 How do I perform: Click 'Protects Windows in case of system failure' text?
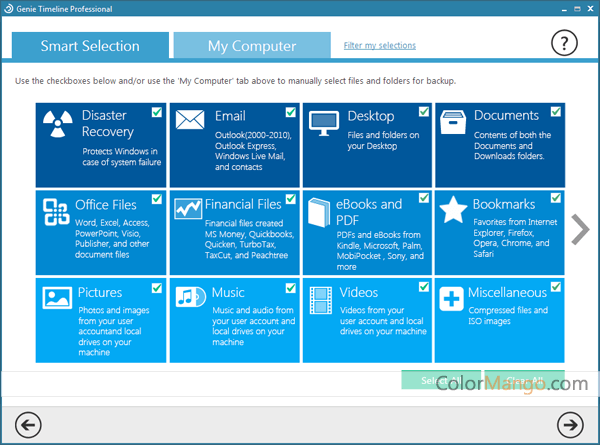coord(122,156)
